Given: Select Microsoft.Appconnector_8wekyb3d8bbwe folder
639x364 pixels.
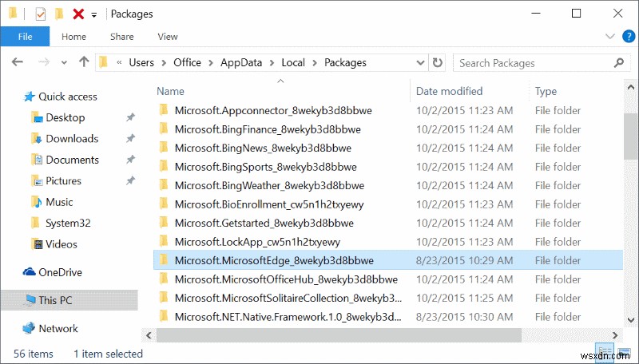Looking at the screenshot, I should [x=273, y=111].
